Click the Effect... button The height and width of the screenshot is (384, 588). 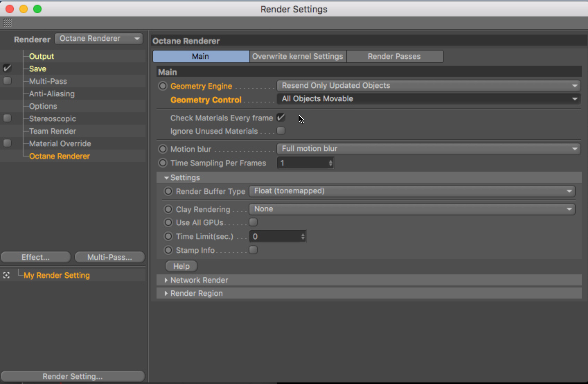pyautogui.click(x=35, y=257)
